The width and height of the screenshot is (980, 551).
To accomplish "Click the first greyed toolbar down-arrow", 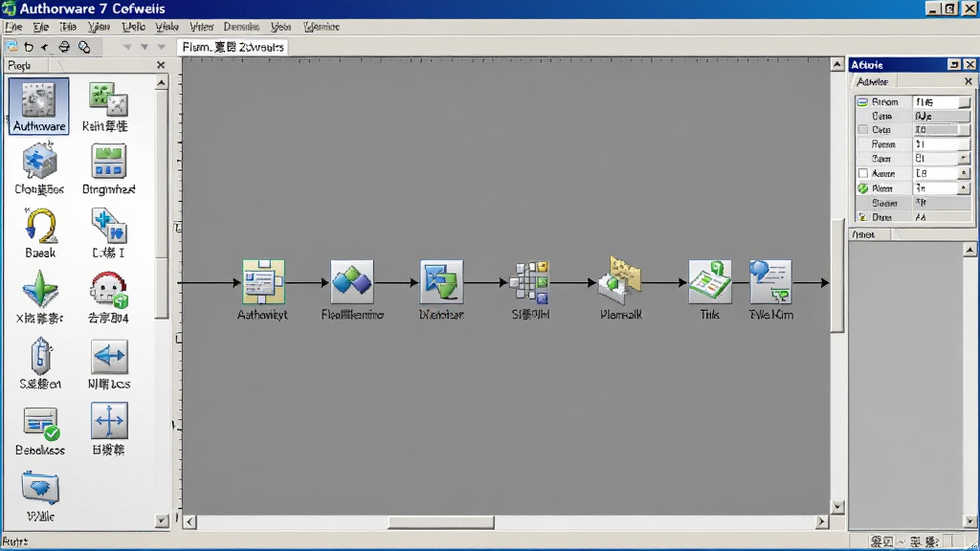I will 127,47.
